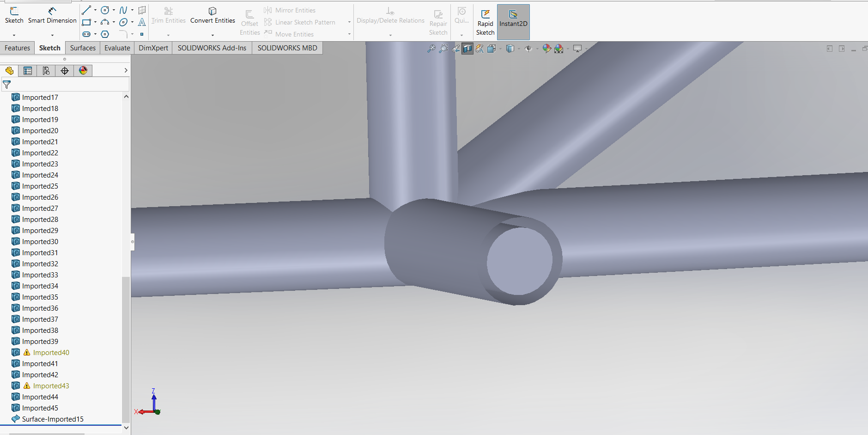This screenshot has width=868, height=435.
Task: Click the Hide/Show Items icon
Action: tap(528, 48)
